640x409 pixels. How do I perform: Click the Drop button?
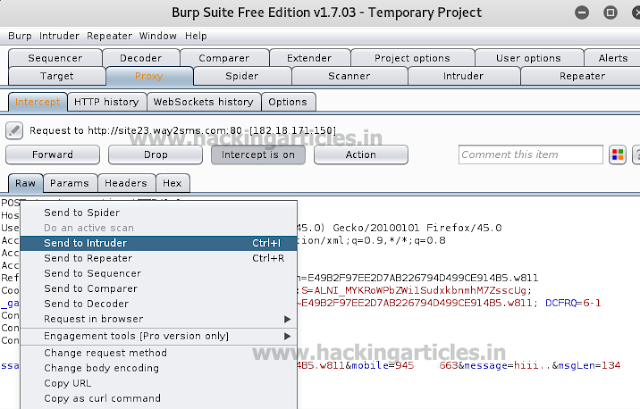[156, 155]
